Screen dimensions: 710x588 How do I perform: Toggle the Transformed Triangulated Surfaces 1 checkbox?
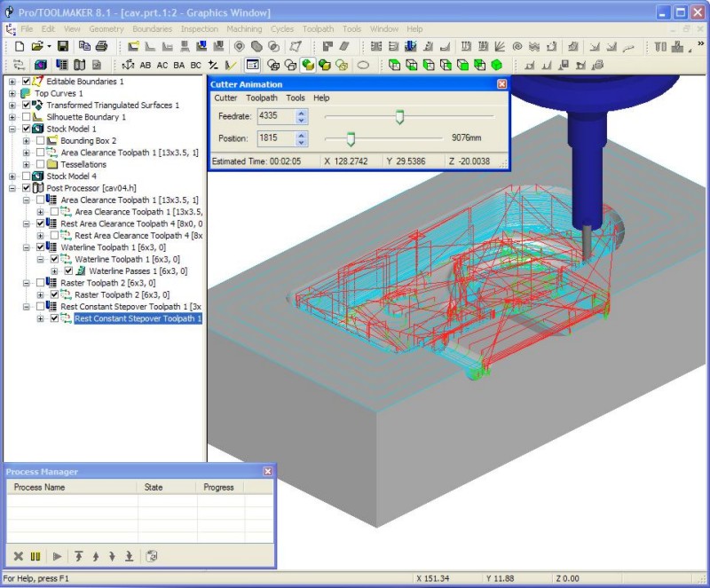coord(27,105)
